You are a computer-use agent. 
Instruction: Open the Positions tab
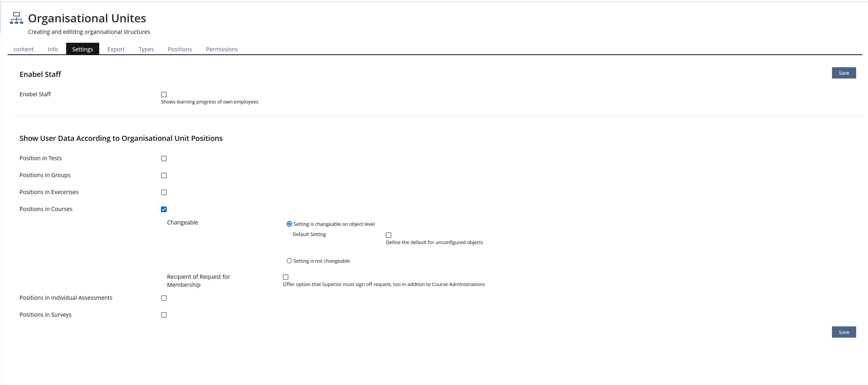click(x=180, y=49)
